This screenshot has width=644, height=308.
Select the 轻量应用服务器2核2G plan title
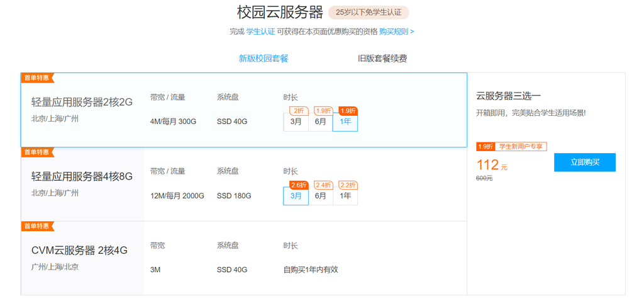coord(82,103)
